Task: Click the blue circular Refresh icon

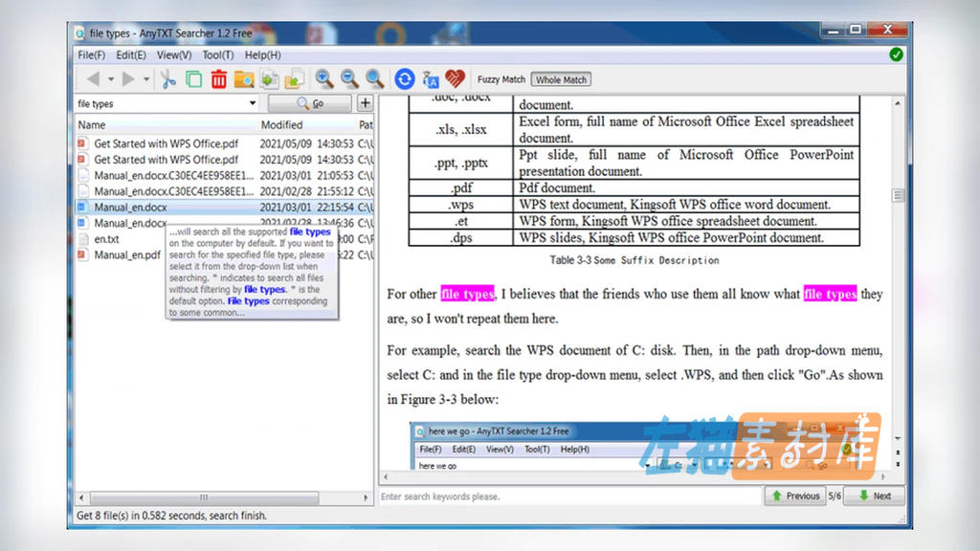Action: point(405,79)
